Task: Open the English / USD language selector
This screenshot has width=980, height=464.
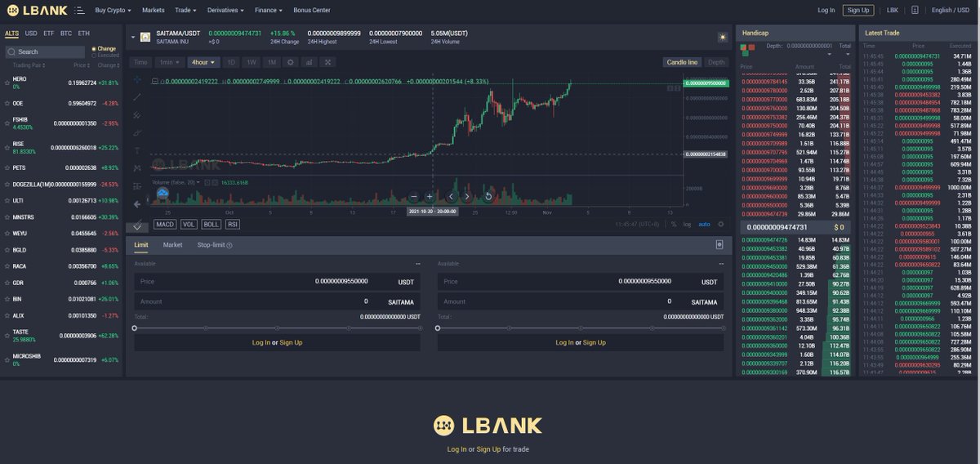Action: coord(951,11)
